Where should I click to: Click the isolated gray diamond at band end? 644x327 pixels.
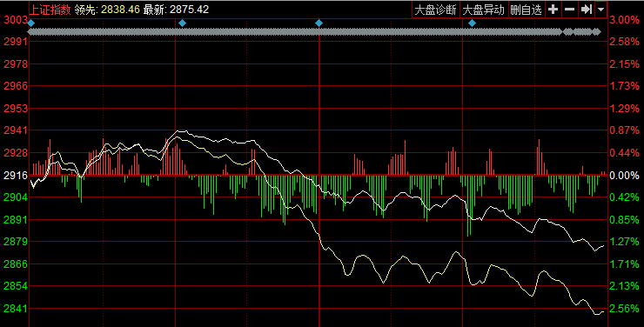pyautogui.click(x=597, y=31)
